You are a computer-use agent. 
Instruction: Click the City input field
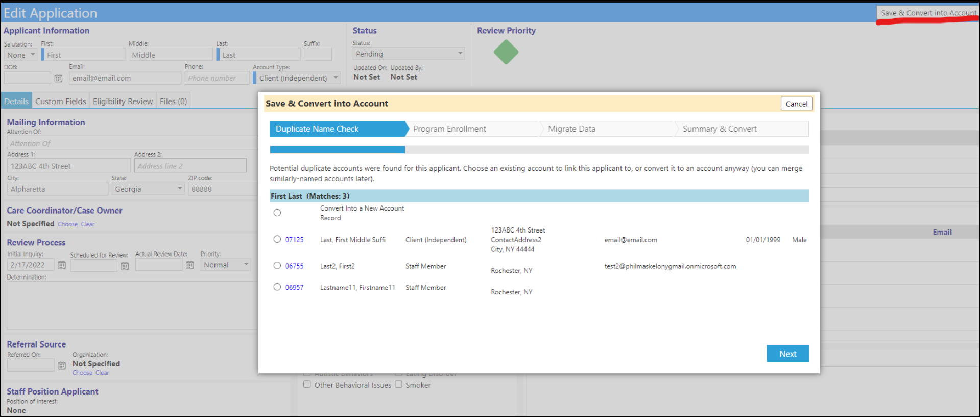pyautogui.click(x=58, y=189)
